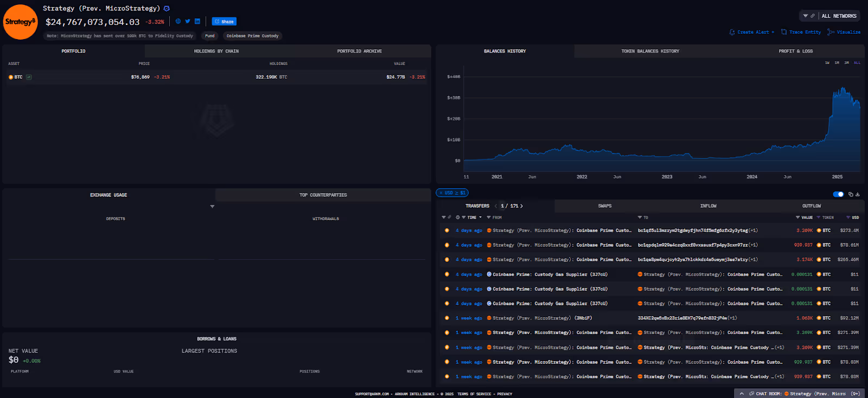The width and height of the screenshot is (868, 398).
Task: Switch to Holdings By Chain tab
Action: [216, 51]
